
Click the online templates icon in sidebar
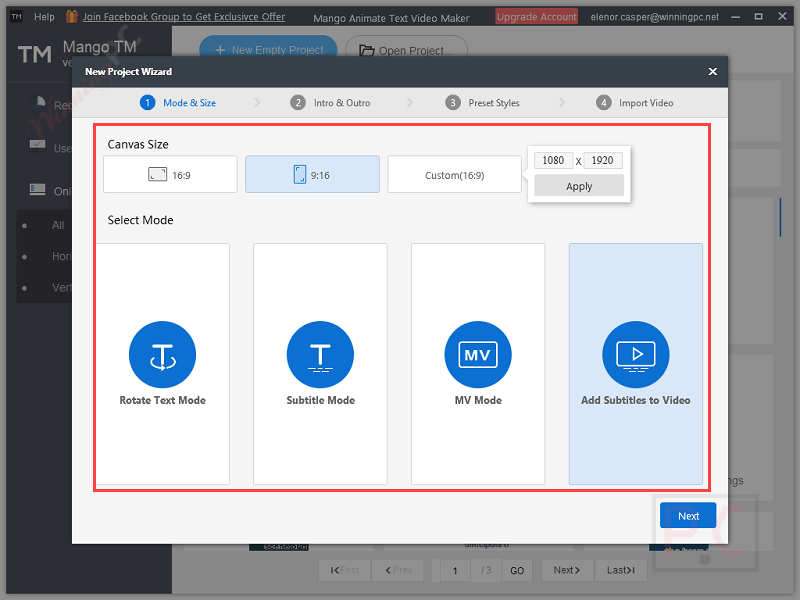coord(37,190)
